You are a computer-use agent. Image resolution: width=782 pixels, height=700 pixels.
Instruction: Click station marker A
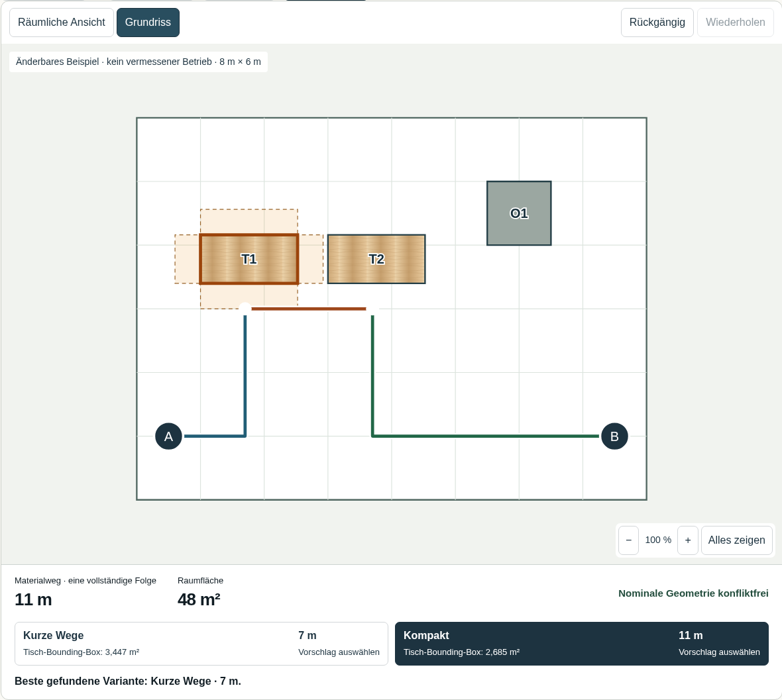click(x=168, y=436)
